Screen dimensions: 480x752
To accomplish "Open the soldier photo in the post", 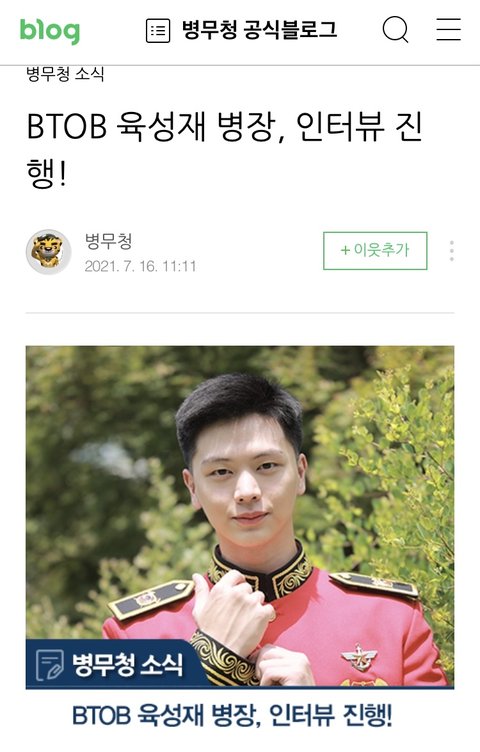I will point(240,517).
